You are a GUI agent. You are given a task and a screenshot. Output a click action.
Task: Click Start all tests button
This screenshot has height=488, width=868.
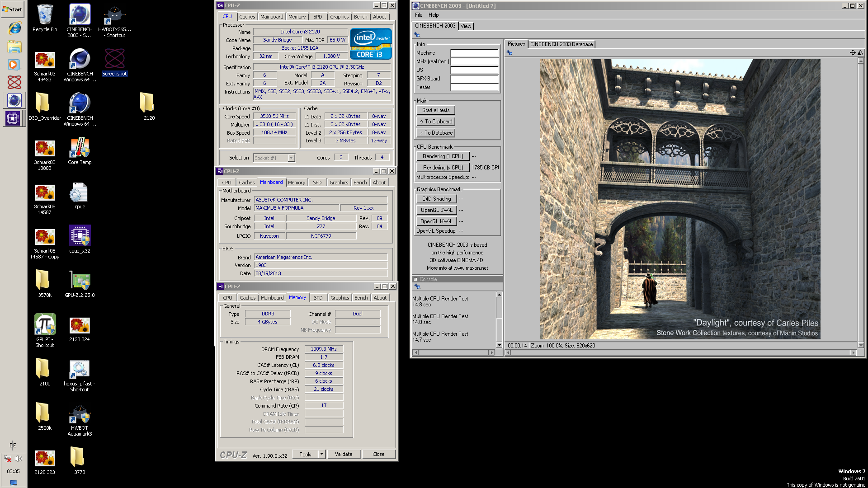pos(436,110)
